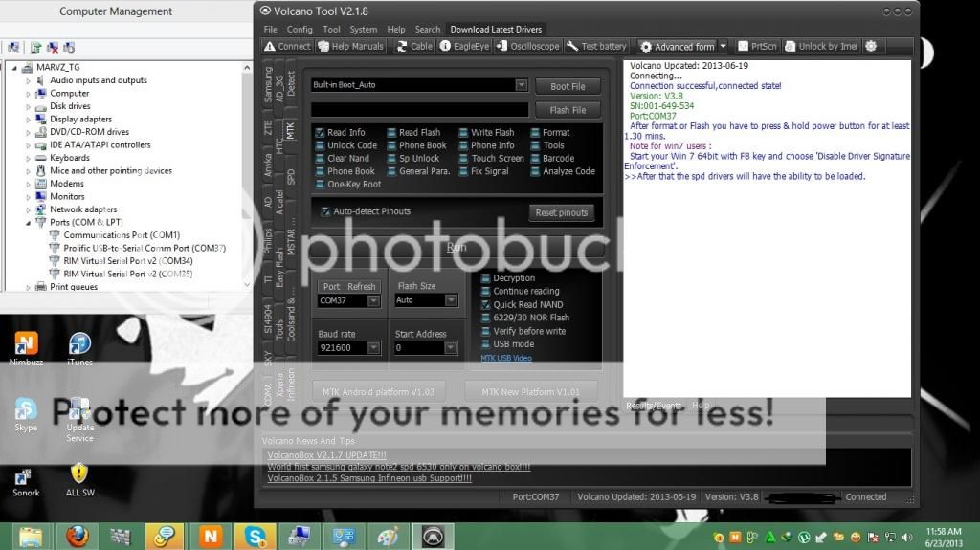The image size is (980, 550).
Task: Click the Run button
Action: (457, 247)
